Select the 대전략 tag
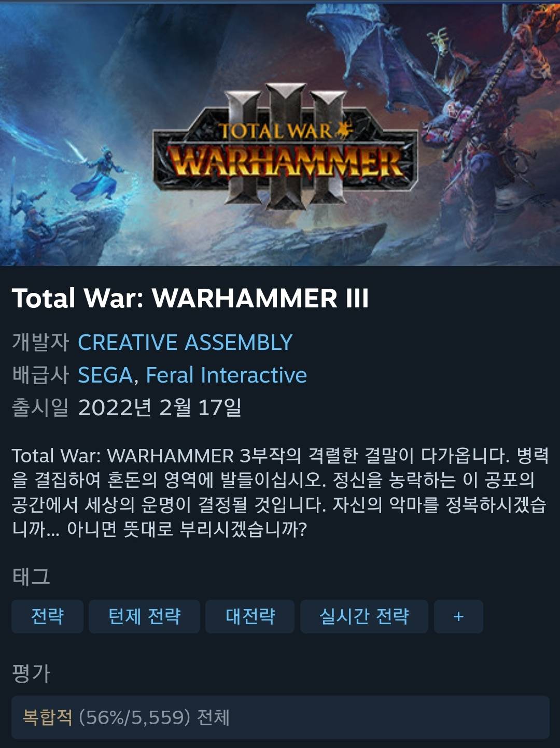The width and height of the screenshot is (560, 748). 250,616
